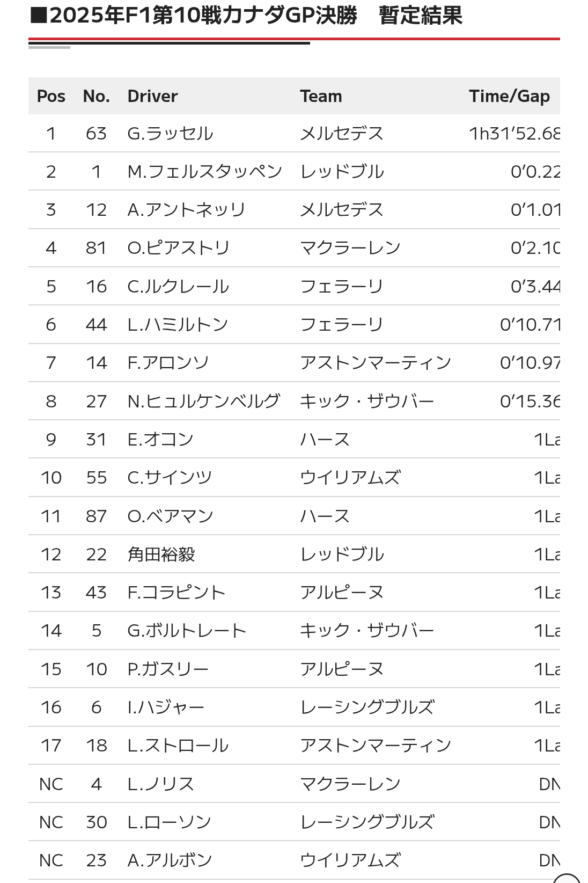The width and height of the screenshot is (588, 883).
Task: Click A.アントネッリ in third place row
Action: pos(186,210)
